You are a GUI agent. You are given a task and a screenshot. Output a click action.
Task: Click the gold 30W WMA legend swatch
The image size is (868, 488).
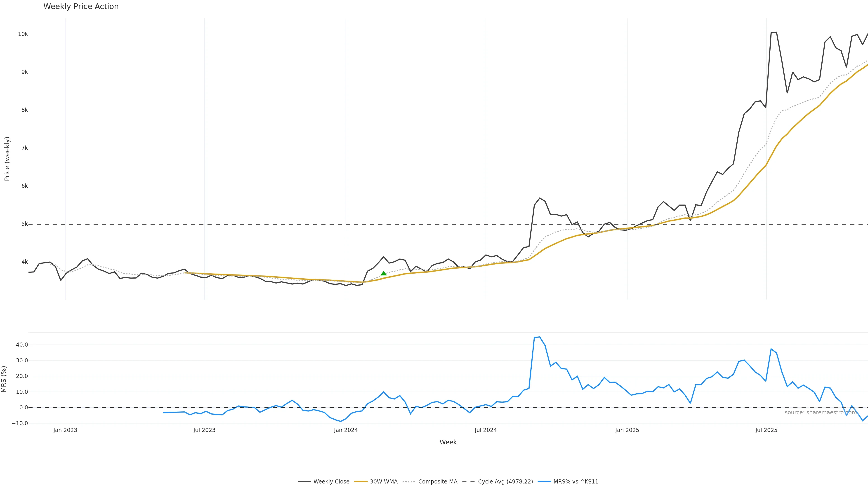pos(361,482)
